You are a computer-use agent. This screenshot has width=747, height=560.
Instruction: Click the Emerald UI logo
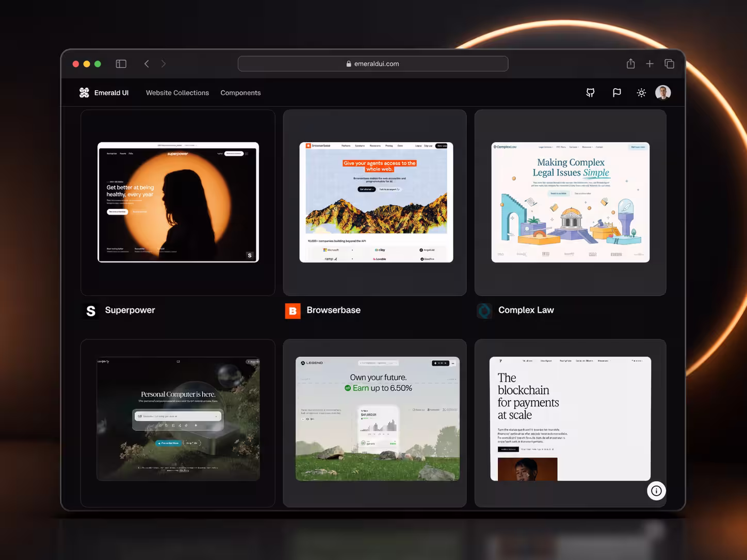(84, 93)
